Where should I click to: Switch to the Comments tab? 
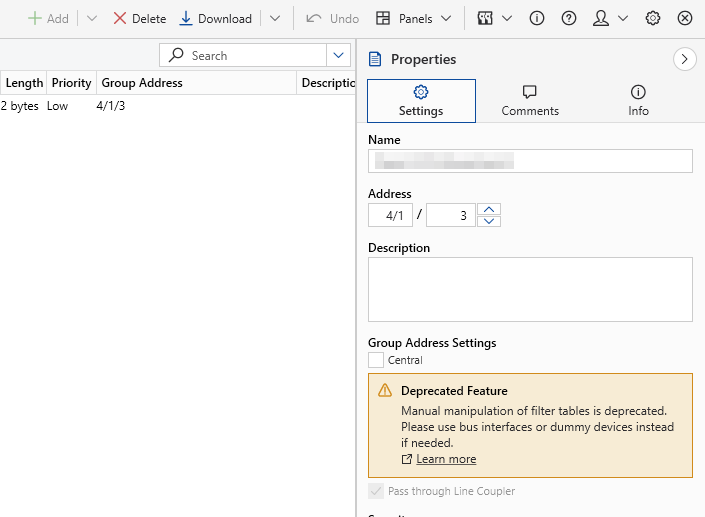[x=530, y=101]
